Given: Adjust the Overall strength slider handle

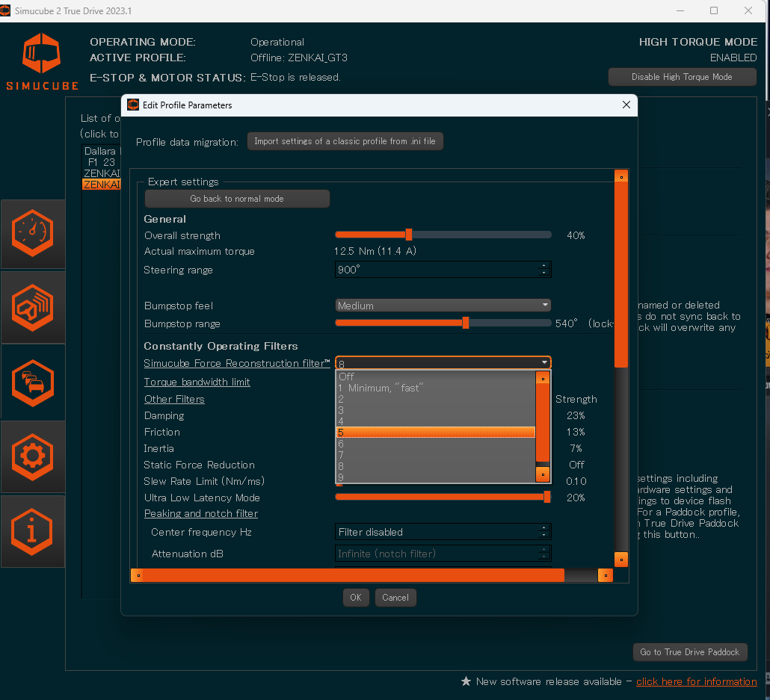Looking at the screenshot, I should pyautogui.click(x=408, y=235).
